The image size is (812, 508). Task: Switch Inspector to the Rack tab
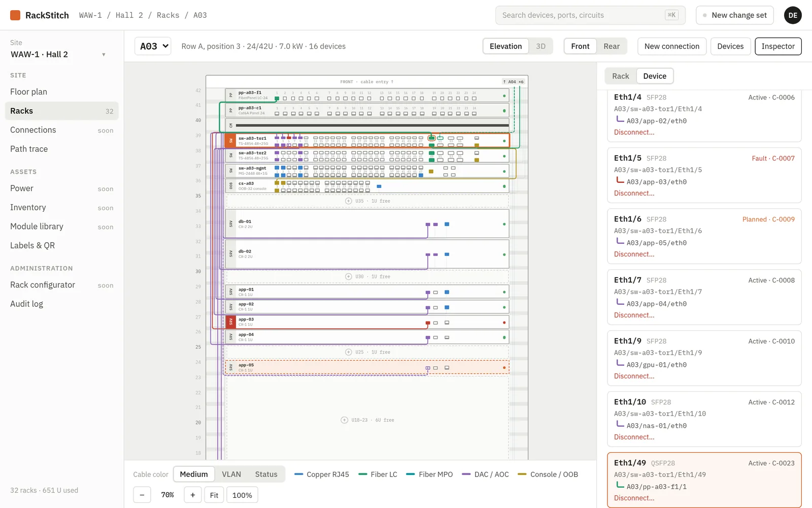point(620,76)
